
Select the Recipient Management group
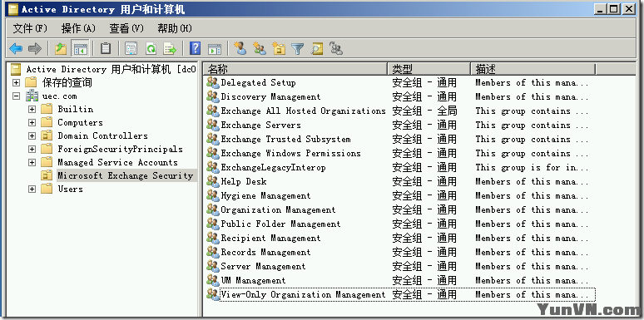(270, 238)
